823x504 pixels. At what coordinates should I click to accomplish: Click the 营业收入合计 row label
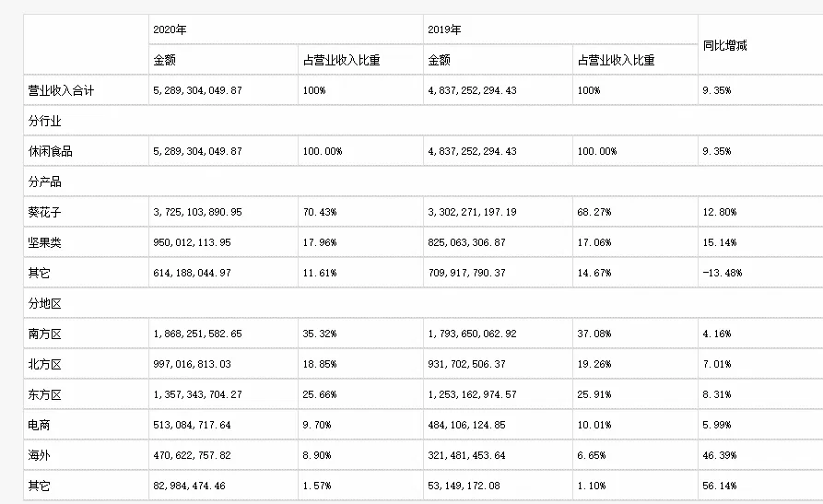tap(62, 90)
